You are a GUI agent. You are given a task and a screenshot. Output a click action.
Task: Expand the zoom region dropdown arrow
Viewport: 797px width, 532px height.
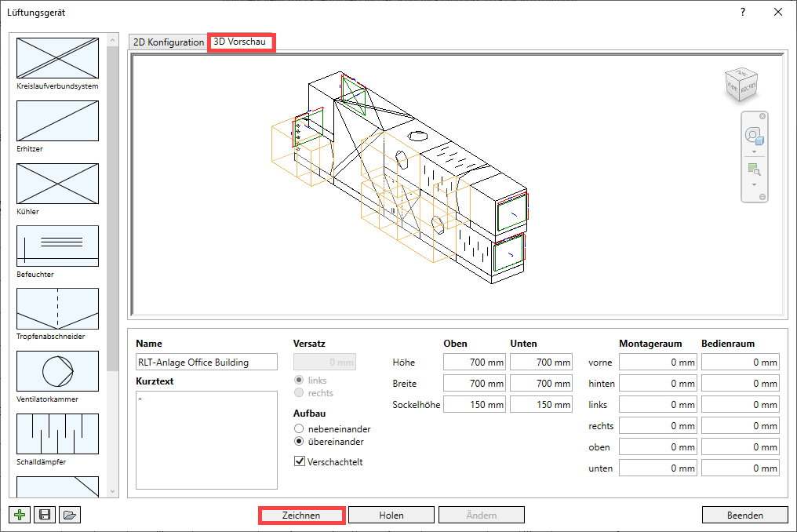pos(754,184)
